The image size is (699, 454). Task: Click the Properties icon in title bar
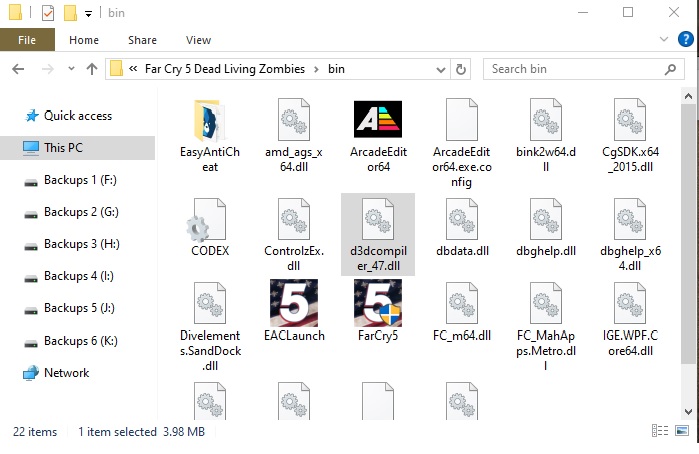click(48, 12)
